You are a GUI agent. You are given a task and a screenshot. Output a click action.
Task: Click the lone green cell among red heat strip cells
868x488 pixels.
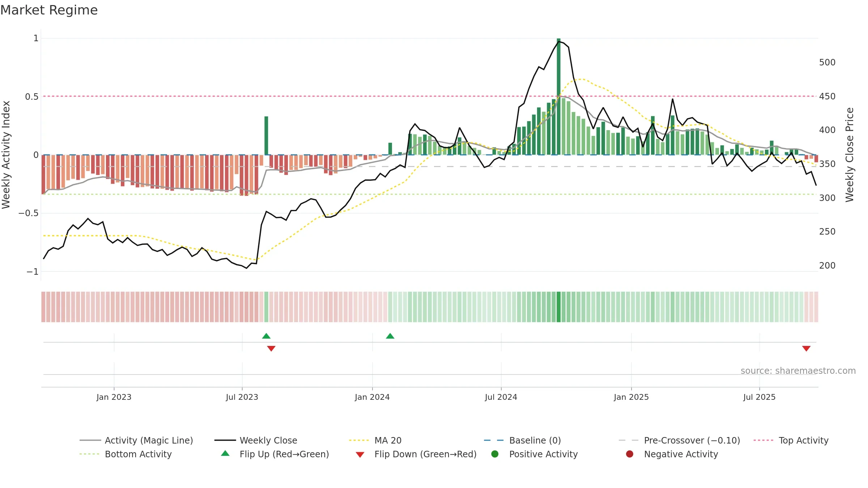(266, 307)
